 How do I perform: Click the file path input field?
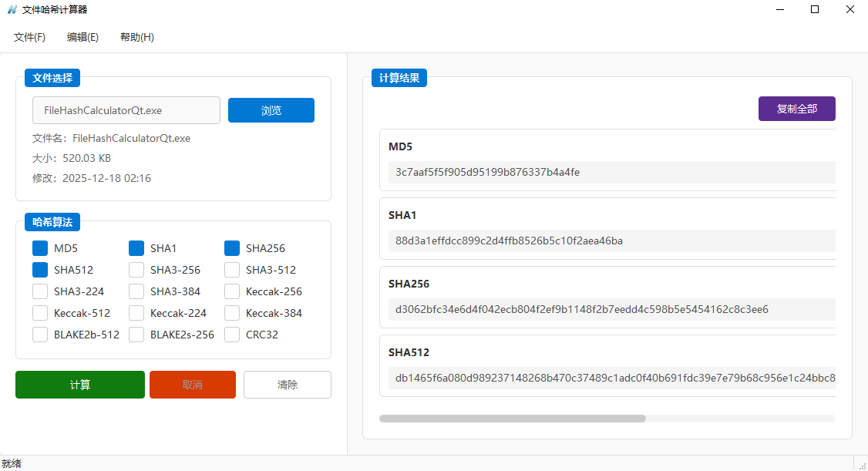pyautogui.click(x=126, y=110)
